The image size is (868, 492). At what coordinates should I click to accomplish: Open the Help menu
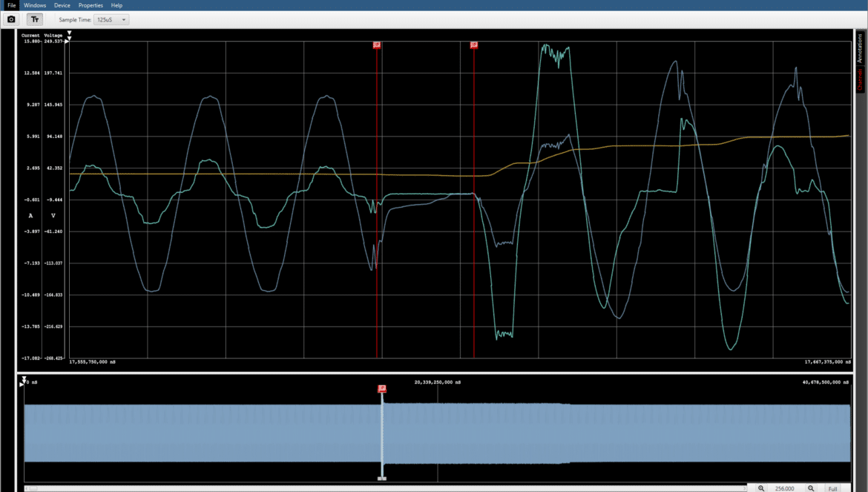(x=116, y=5)
